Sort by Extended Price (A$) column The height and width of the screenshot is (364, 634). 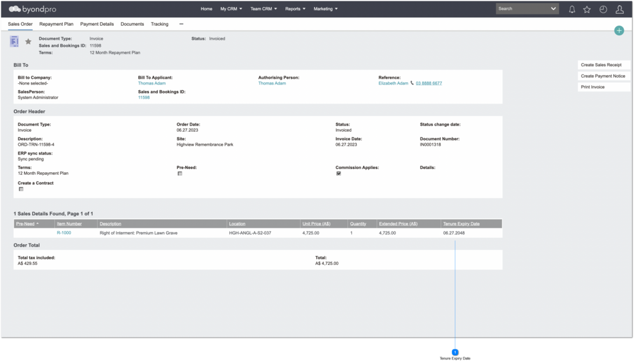[x=398, y=224]
